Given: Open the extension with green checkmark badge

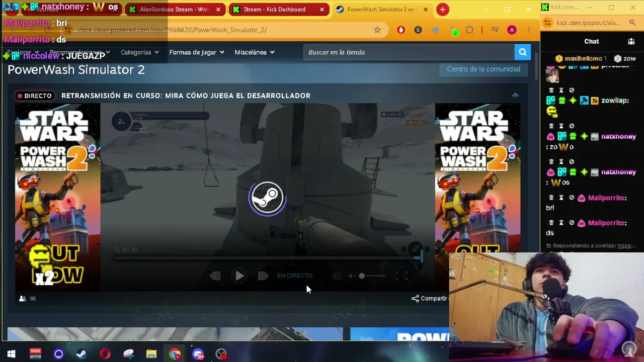Looking at the screenshot, I should [453, 31].
